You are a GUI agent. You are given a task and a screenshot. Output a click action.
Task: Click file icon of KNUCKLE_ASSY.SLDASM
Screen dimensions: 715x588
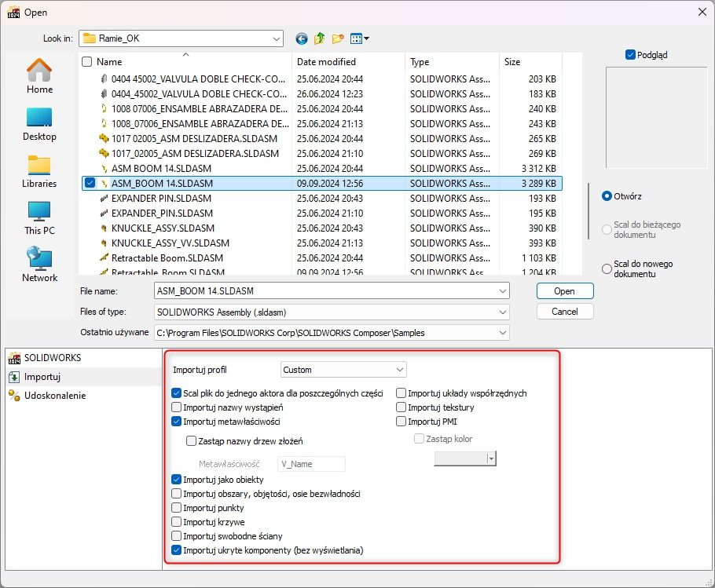coord(104,228)
